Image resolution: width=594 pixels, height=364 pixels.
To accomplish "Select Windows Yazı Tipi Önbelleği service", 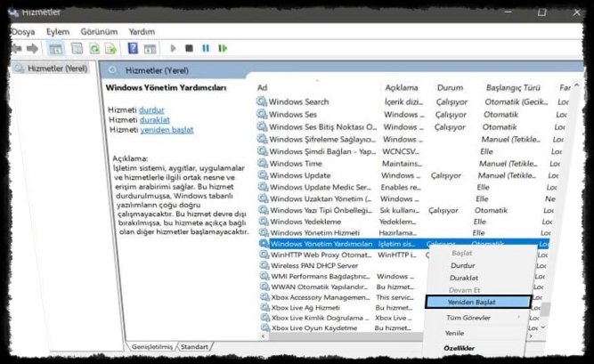I will pyautogui.click(x=407, y=210).
